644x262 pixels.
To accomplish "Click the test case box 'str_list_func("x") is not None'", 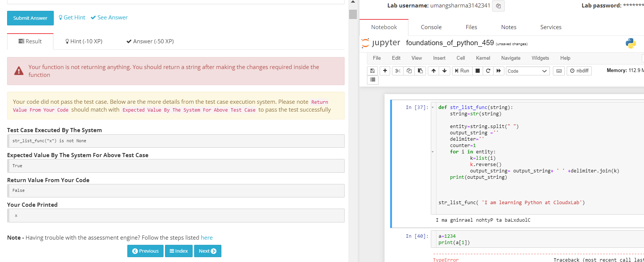I will [x=175, y=141].
